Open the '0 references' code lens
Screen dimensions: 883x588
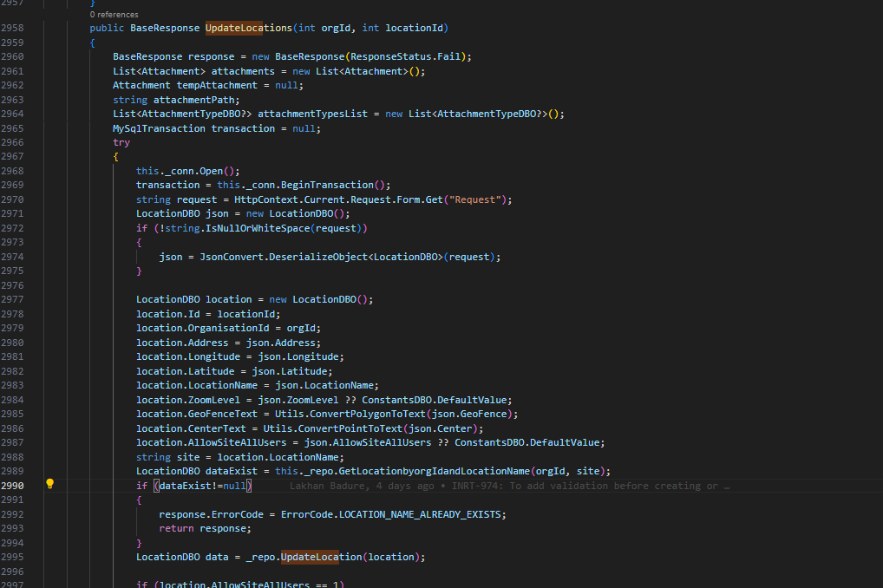tap(114, 15)
